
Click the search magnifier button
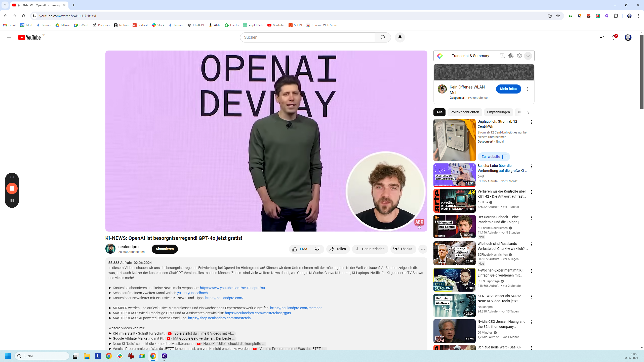(383, 37)
